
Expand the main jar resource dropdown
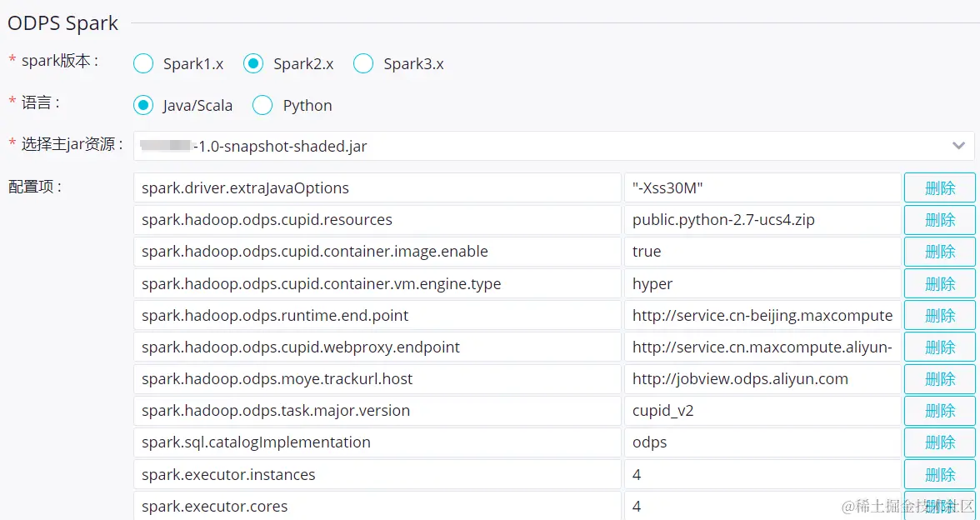click(957, 146)
